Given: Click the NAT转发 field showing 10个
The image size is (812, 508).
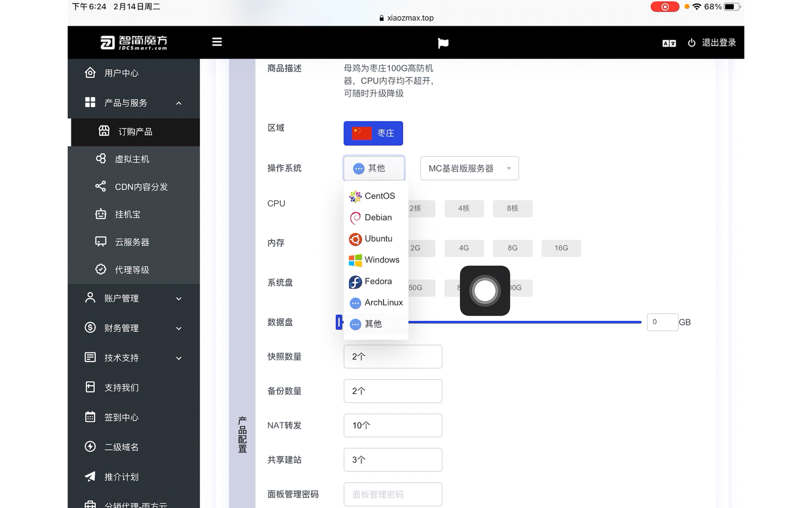Looking at the screenshot, I should [x=393, y=425].
